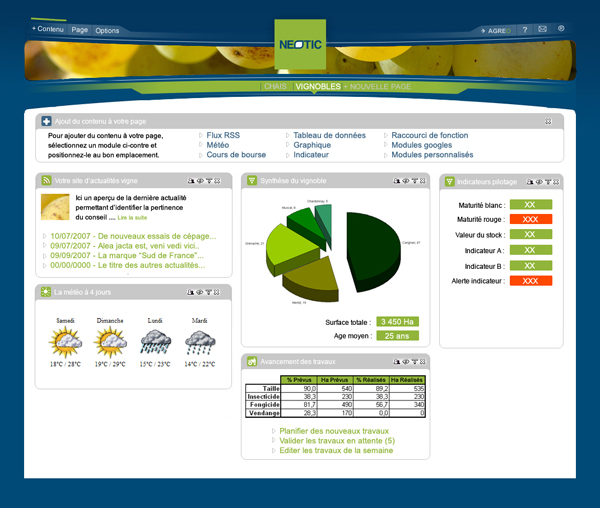Add a Graphique module
The width and height of the screenshot is (600, 508).
(x=312, y=145)
